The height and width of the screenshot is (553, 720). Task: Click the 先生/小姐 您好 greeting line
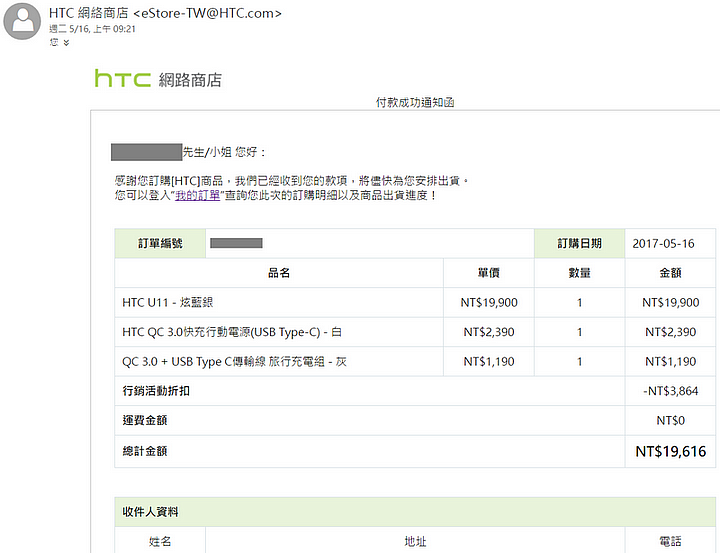pyautogui.click(x=224, y=152)
